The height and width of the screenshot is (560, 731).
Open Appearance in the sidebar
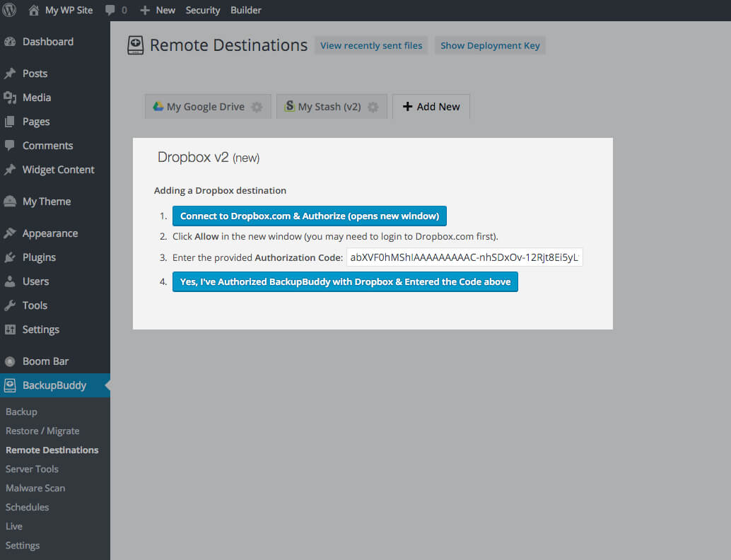(50, 233)
